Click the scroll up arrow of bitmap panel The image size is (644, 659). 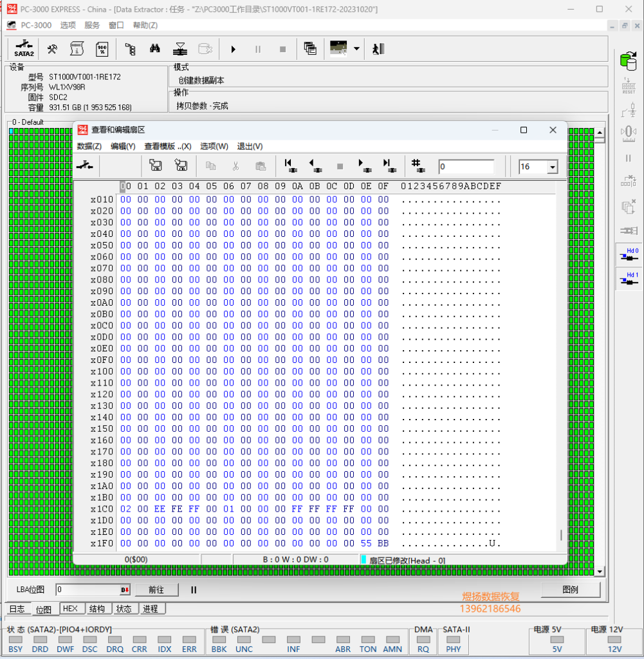600,133
